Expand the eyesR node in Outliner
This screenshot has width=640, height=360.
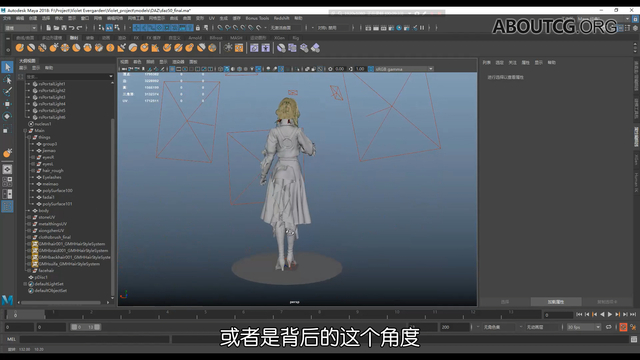pos(33,157)
